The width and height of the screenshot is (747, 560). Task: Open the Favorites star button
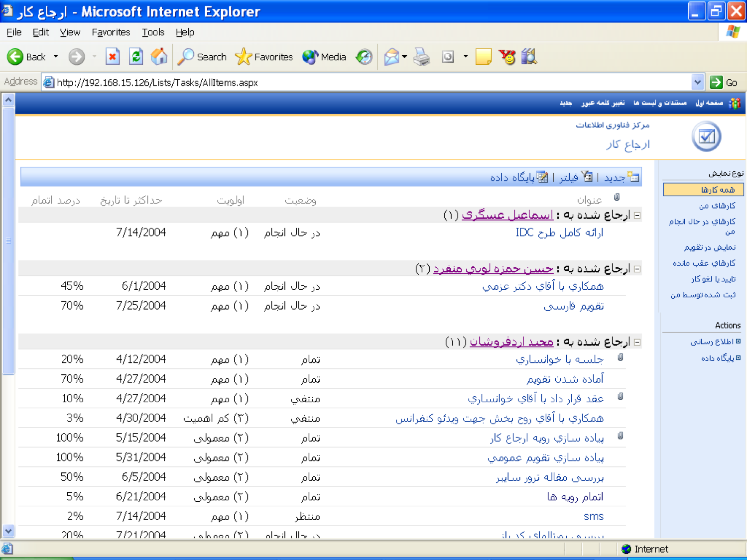tap(264, 57)
